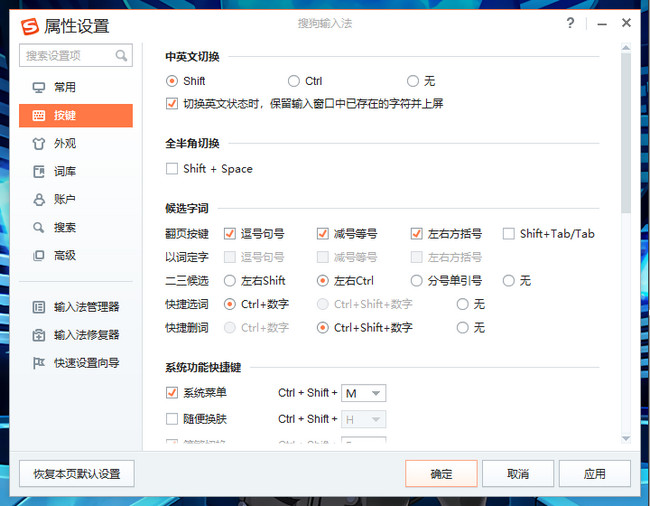
Task: Click the 取消 button
Action: [x=518, y=474]
